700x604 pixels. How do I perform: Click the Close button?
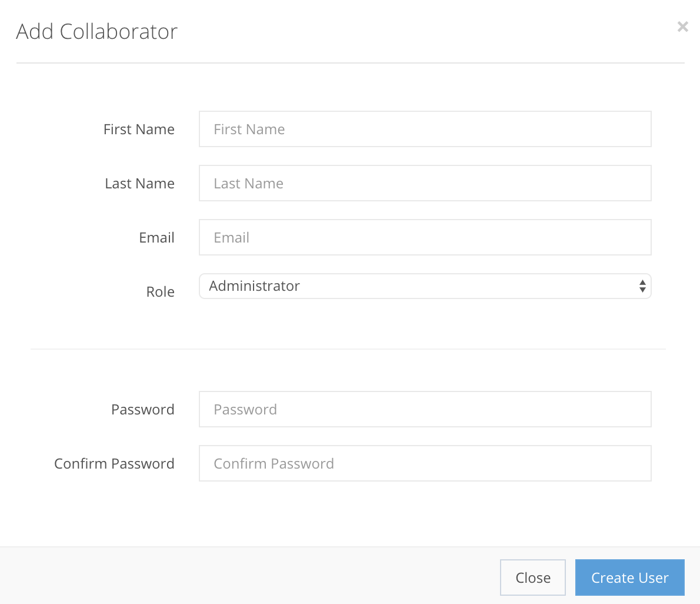coord(532,578)
